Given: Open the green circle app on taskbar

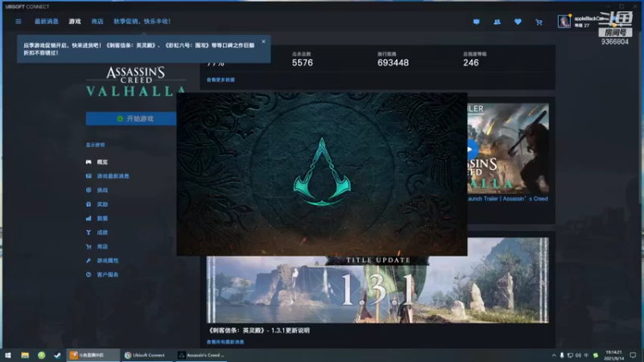Looking at the screenshot, I should point(42,355).
